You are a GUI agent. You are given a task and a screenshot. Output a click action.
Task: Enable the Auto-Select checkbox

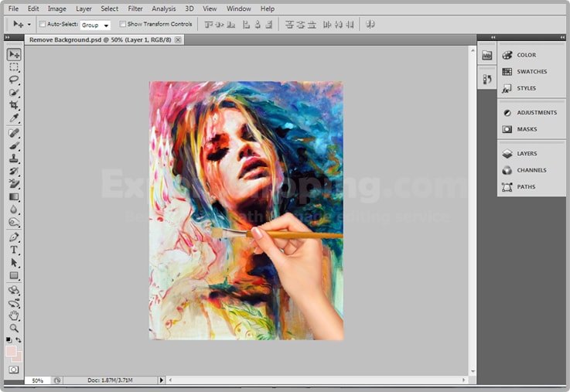(x=43, y=24)
